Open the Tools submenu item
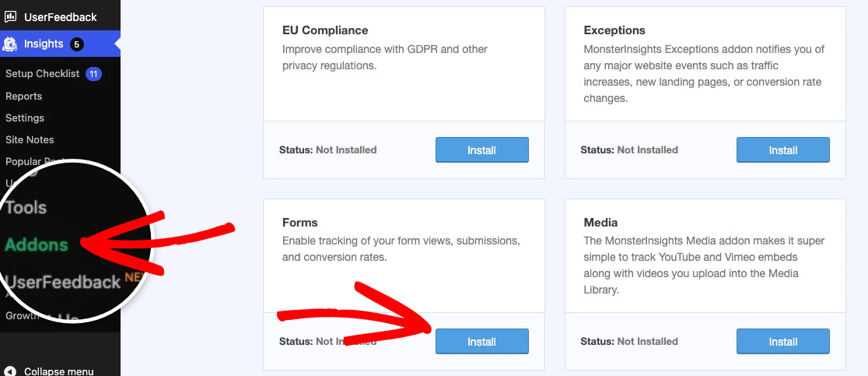Screen dimensions: 868x376 tap(26, 208)
